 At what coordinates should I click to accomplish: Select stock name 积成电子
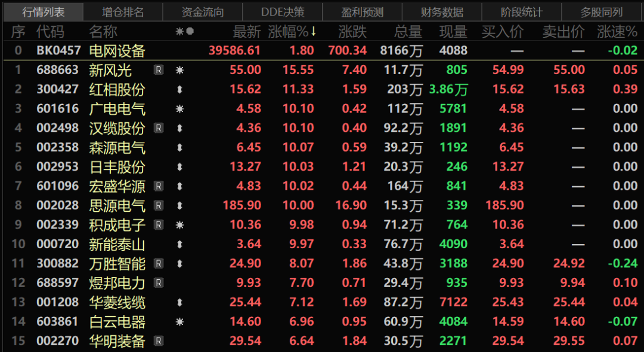click(117, 225)
